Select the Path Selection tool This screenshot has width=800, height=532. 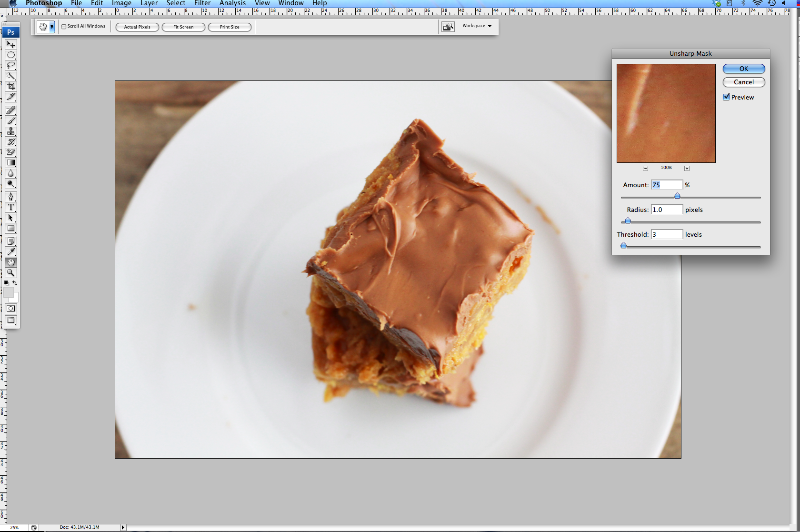tap(11, 218)
